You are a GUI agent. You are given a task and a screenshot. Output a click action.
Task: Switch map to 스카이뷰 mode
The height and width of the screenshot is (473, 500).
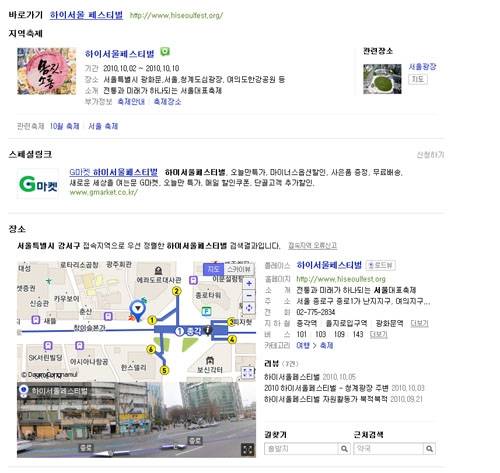coord(239,269)
